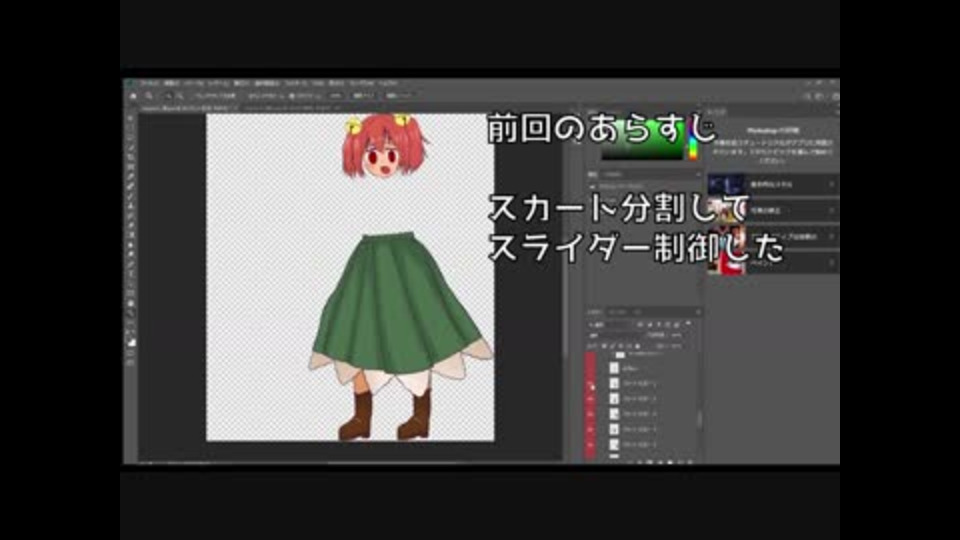Switch to the second document tab
960x540 pixels.
[x=293, y=108]
